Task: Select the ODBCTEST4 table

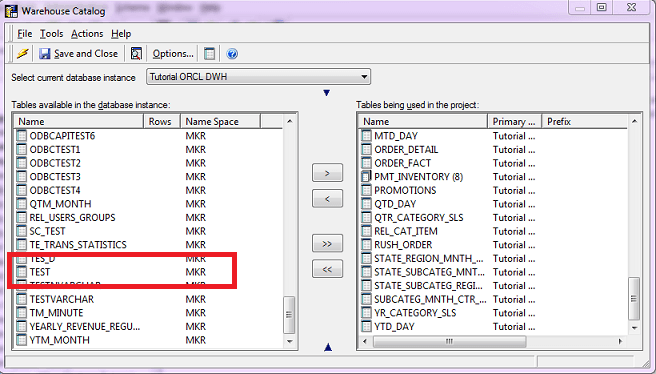Action: (55, 190)
